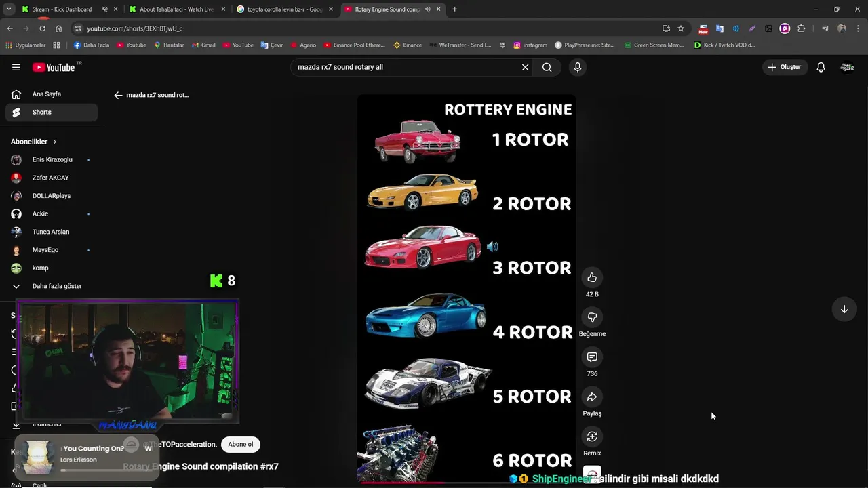
Task: Remix this short
Action: tap(592, 436)
